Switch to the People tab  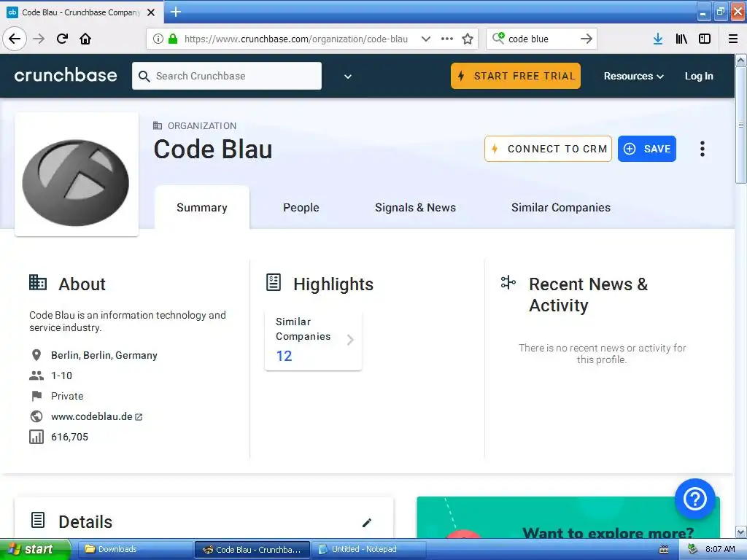point(301,208)
